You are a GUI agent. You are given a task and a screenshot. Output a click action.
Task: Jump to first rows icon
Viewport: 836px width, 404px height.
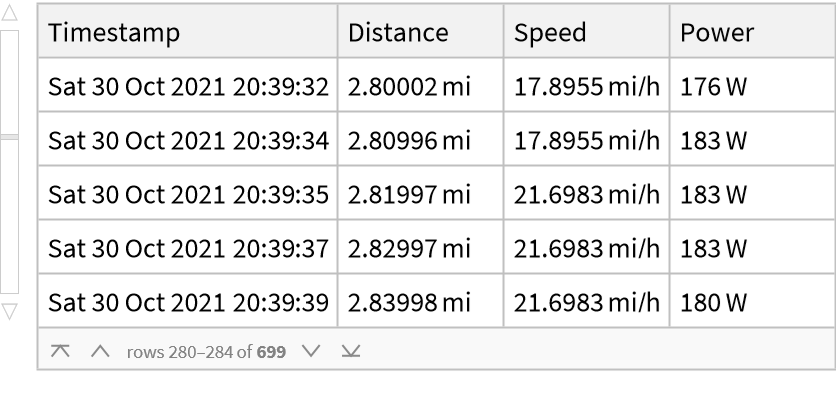pos(60,350)
